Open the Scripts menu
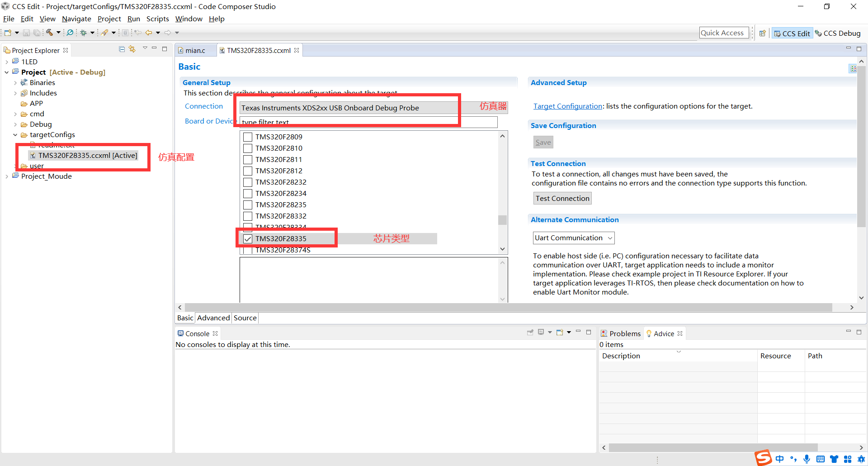Viewport: 868px width, 466px height. (157, 19)
